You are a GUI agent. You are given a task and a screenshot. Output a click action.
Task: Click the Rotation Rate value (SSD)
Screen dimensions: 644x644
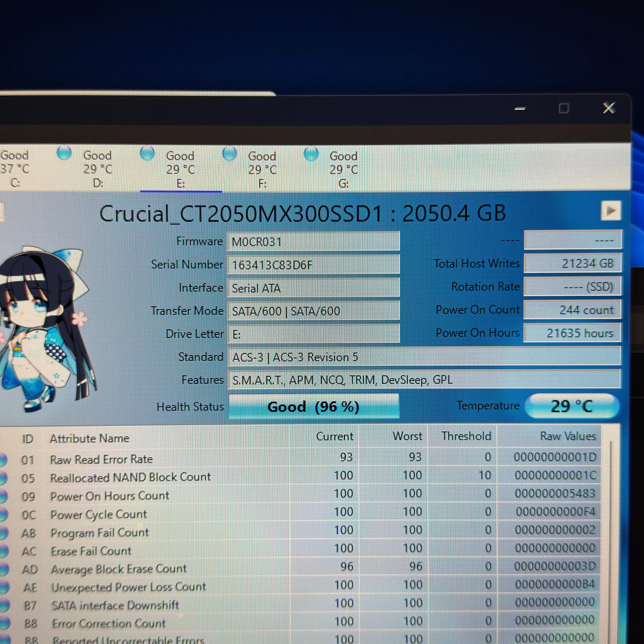click(572, 286)
